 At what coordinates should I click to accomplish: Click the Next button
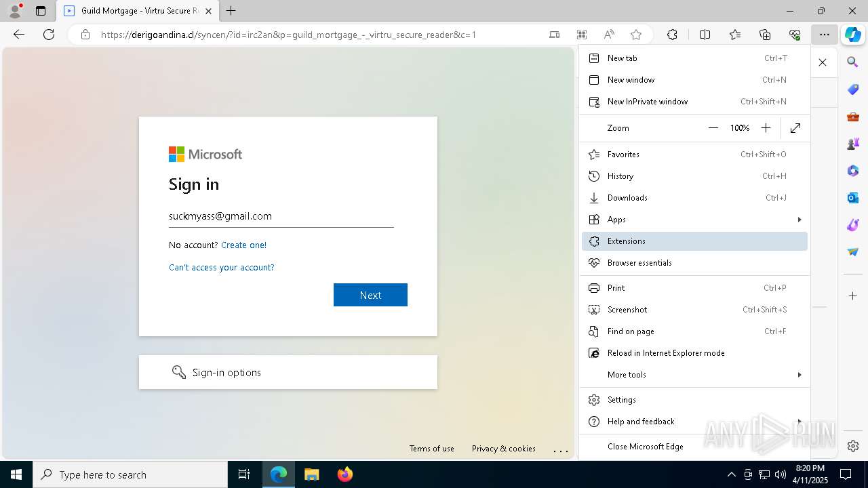pyautogui.click(x=370, y=295)
